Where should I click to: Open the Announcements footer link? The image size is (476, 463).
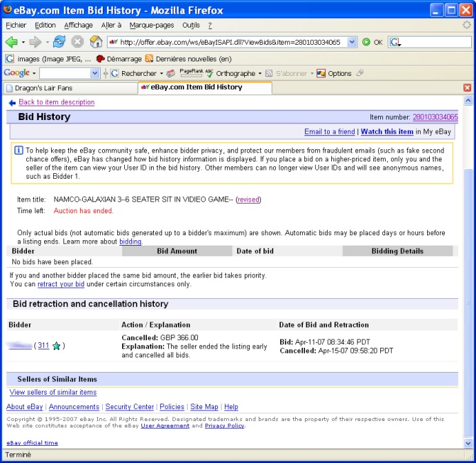tap(74, 407)
